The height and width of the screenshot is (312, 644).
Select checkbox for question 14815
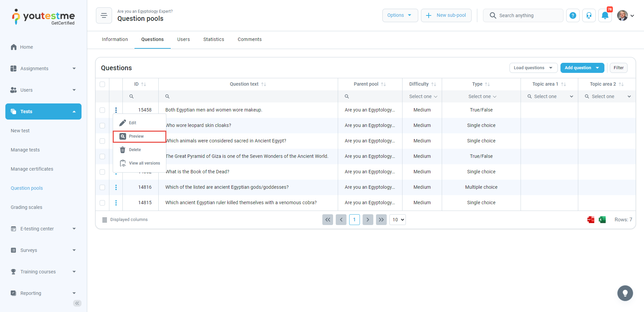pos(102,203)
